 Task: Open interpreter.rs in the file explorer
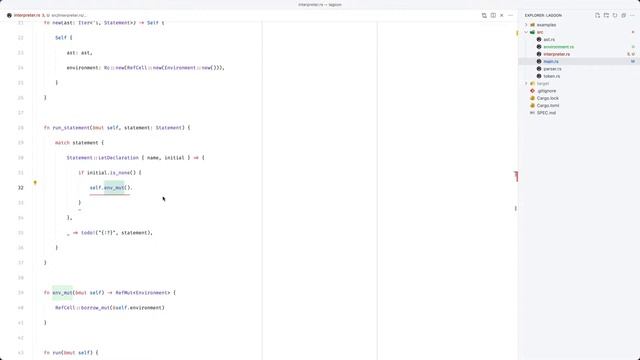pyautogui.click(x=557, y=54)
